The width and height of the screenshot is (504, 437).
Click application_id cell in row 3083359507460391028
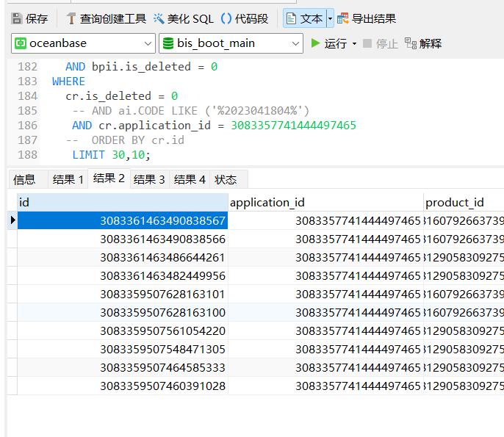[x=325, y=386]
